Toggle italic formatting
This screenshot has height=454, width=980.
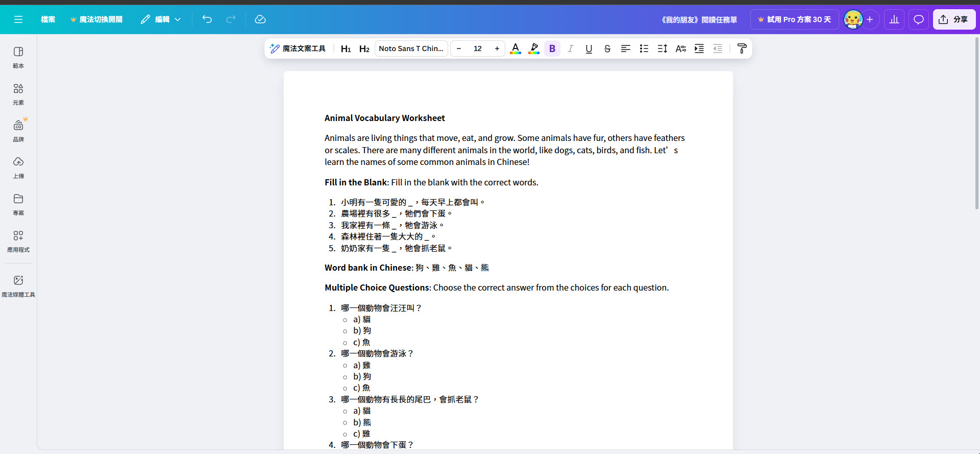[571, 49]
